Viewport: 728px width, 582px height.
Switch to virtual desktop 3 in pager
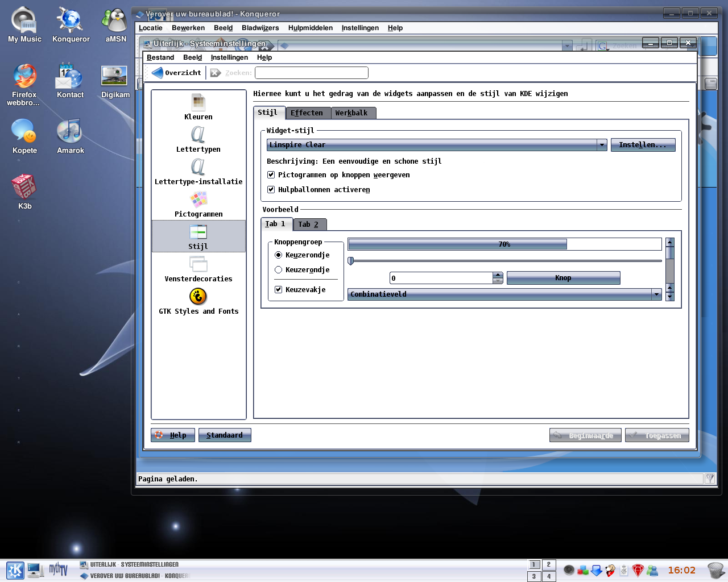pos(534,576)
